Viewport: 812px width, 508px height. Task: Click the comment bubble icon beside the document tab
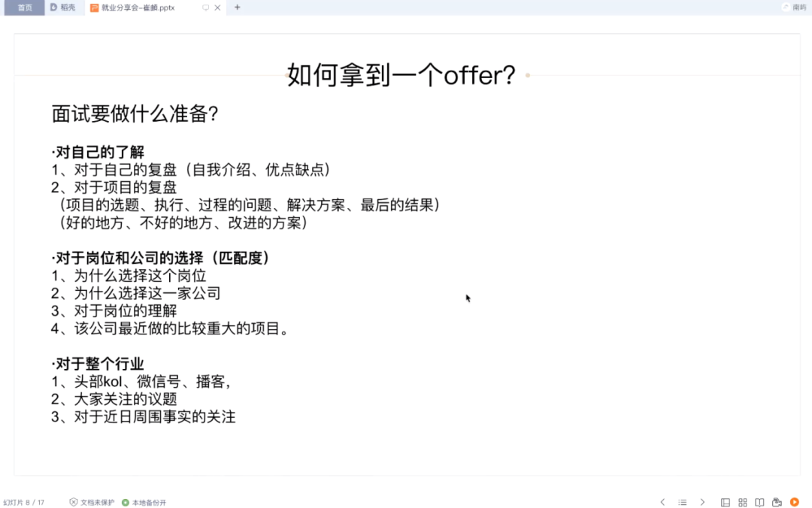tap(206, 7)
